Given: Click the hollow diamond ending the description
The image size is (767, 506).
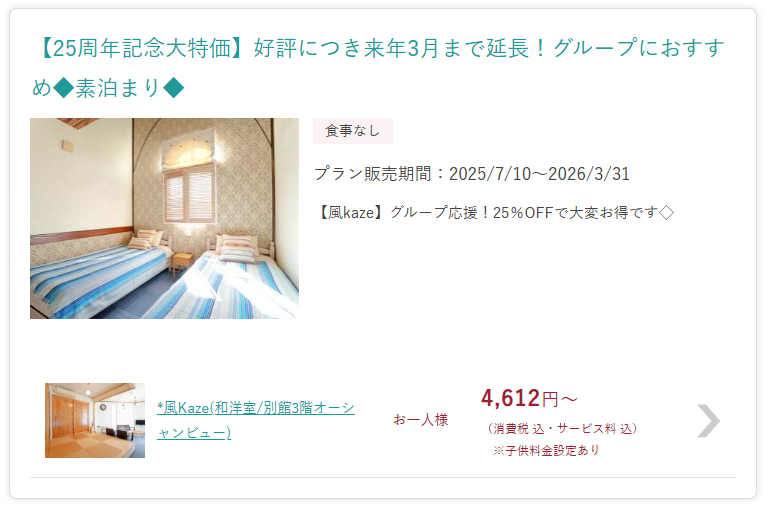Looking at the screenshot, I should (666, 212).
